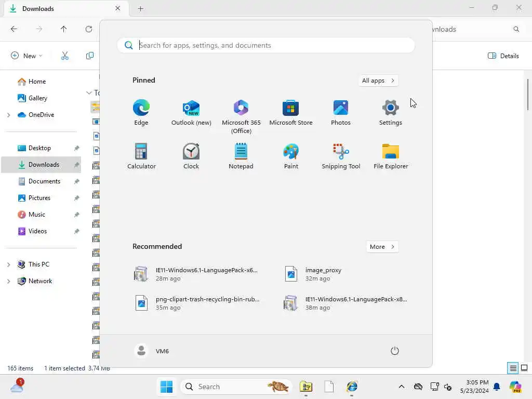Show All apps list

click(378, 81)
